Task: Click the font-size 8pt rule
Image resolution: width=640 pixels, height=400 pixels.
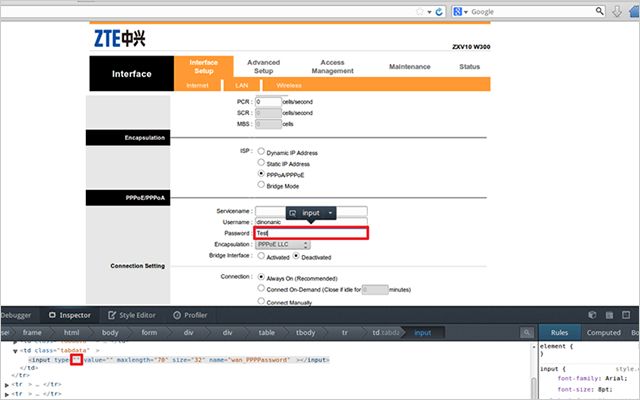Action: [585, 389]
